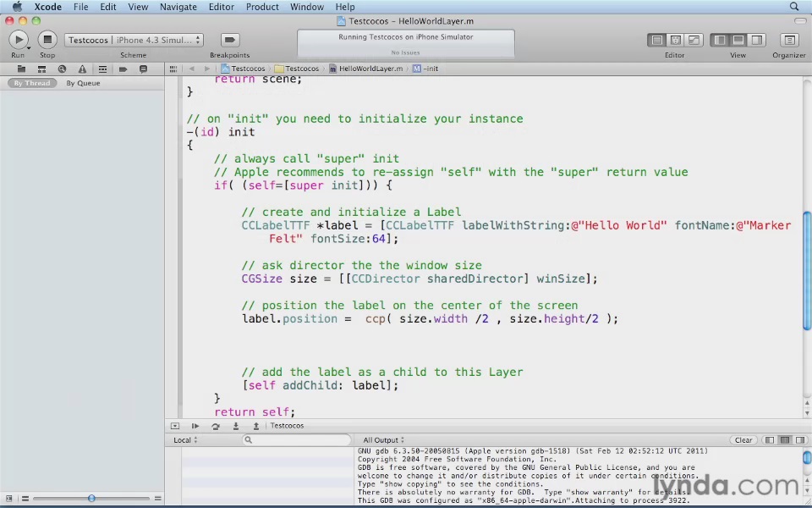Open the Breakpoint navigator

tap(123, 69)
